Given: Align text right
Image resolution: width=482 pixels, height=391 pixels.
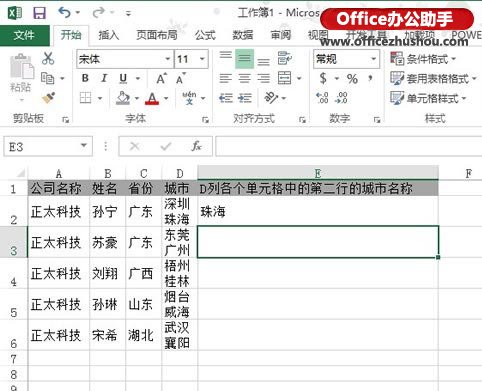Looking at the screenshot, I should [x=263, y=78].
